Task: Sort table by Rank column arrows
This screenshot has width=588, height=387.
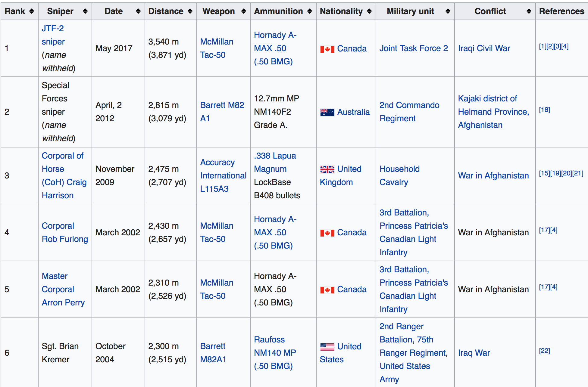Action: 31,11
